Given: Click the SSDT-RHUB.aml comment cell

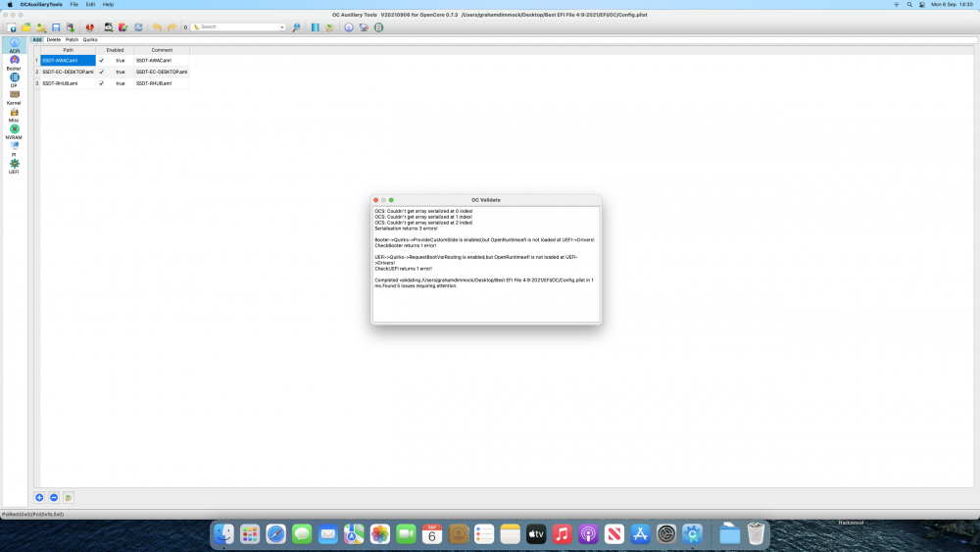Looking at the screenshot, I should (162, 83).
